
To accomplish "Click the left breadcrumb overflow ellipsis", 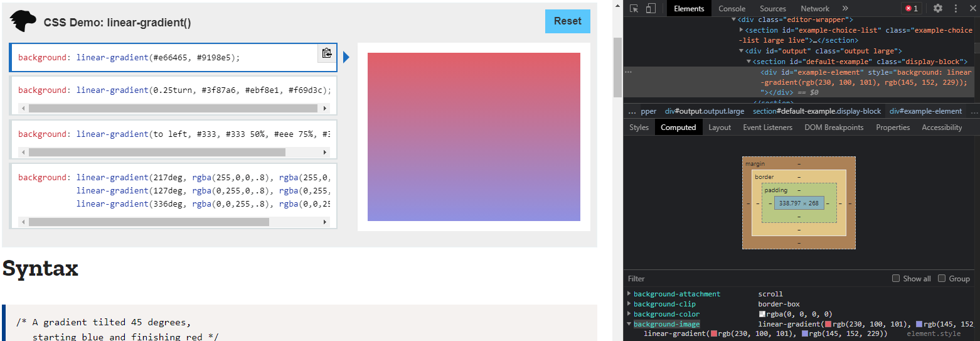I will (x=631, y=111).
